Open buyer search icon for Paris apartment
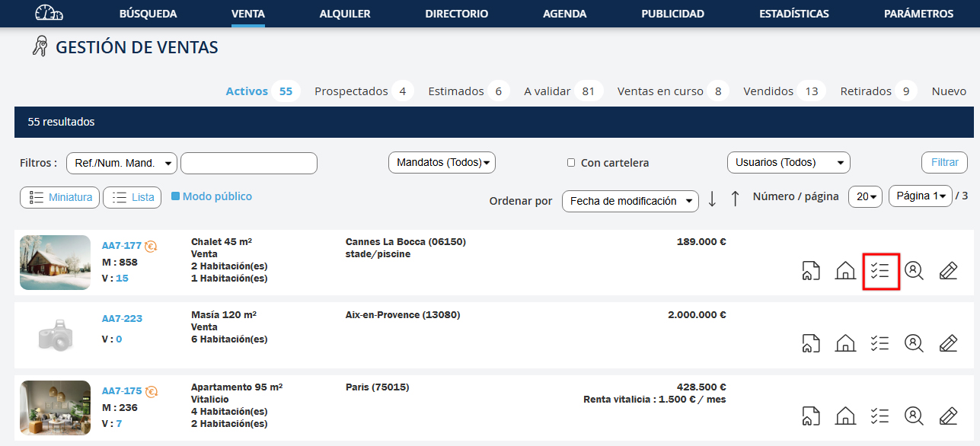Viewport: 980px width, 446px height. (914, 416)
